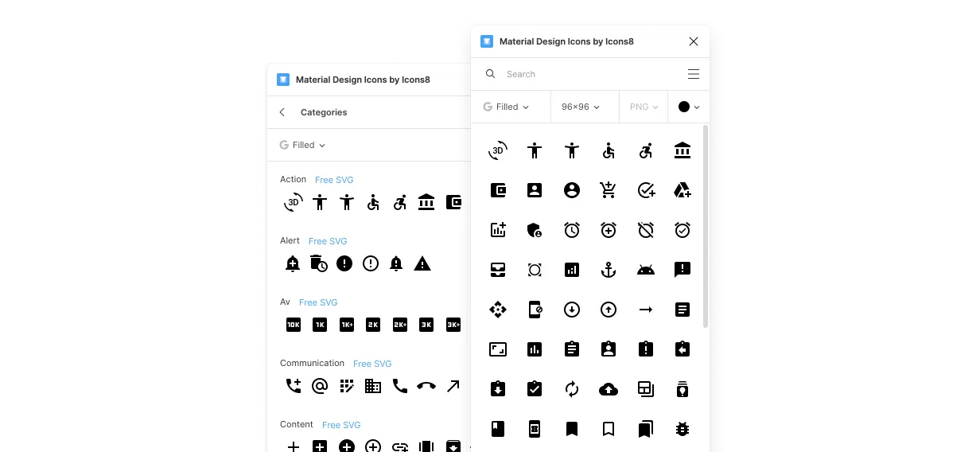Image resolution: width=980 pixels, height=452 pixels.
Task: Pick the account box square portrait icon
Action: pyautogui.click(x=535, y=190)
